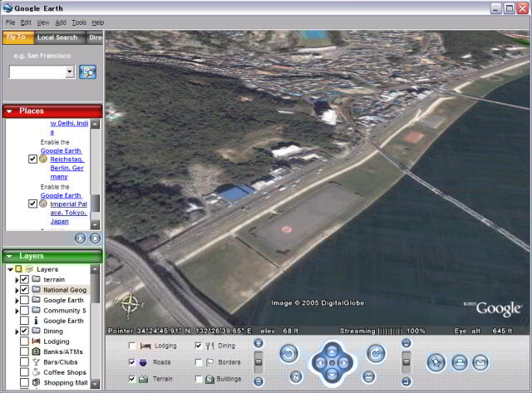Rotate view counter-clockwise with left rotate button
The width and height of the screenshot is (532, 393).
[288, 355]
